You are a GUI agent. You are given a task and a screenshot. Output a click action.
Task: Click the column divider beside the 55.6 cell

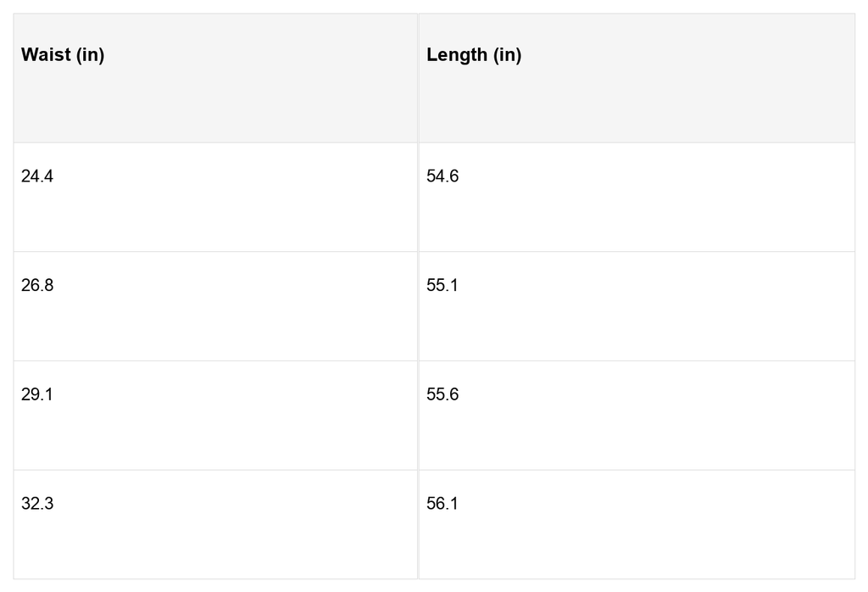pyautogui.click(x=418, y=416)
